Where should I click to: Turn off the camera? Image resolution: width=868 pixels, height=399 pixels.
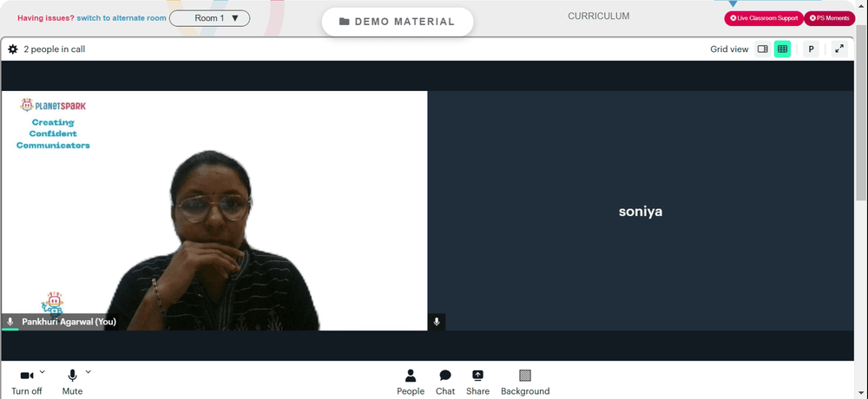[27, 383]
